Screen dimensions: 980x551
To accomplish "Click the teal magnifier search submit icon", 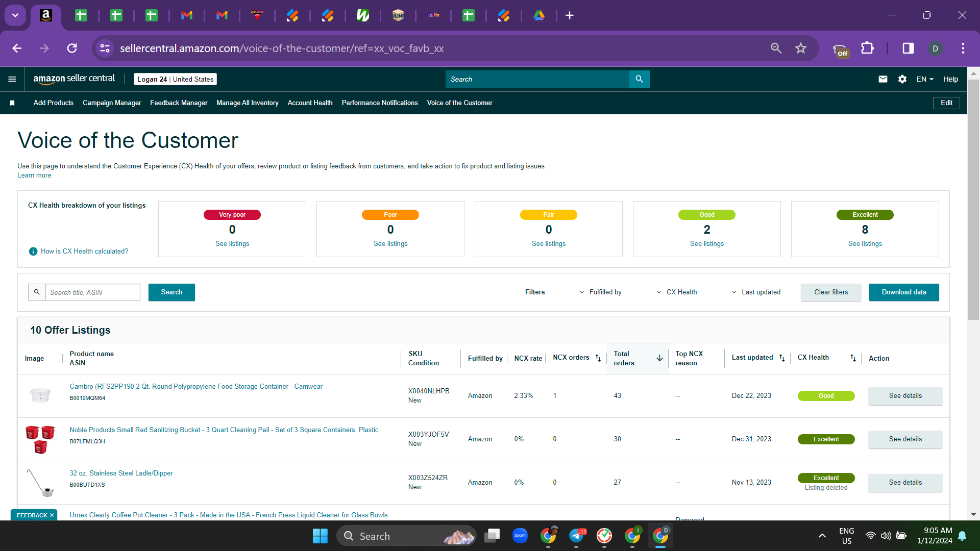I will click(639, 79).
